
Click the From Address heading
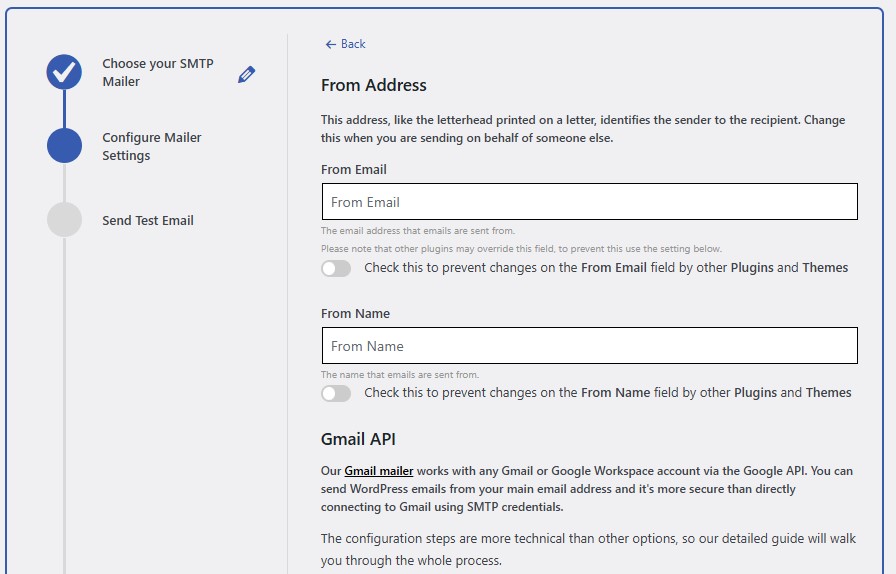374,85
